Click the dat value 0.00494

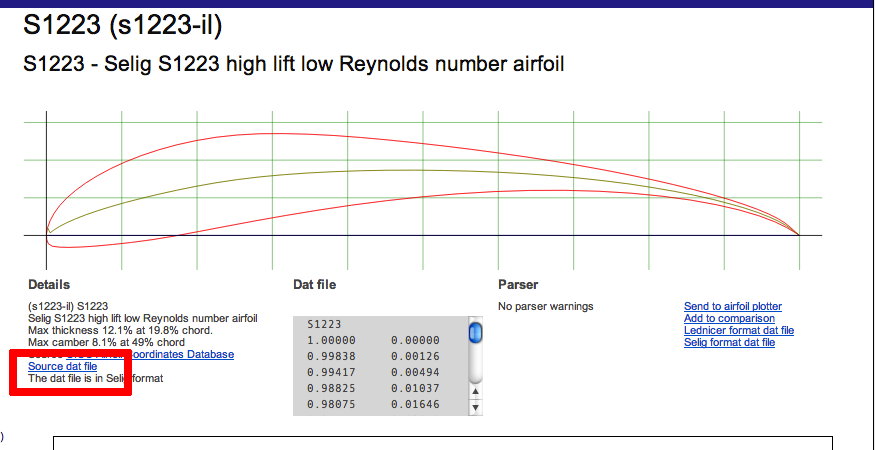(x=415, y=372)
